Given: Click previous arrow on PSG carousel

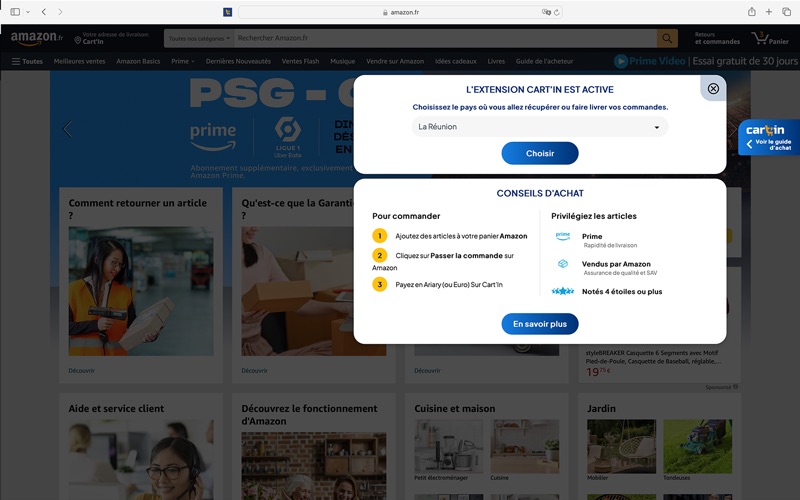Looking at the screenshot, I should pyautogui.click(x=67, y=129).
